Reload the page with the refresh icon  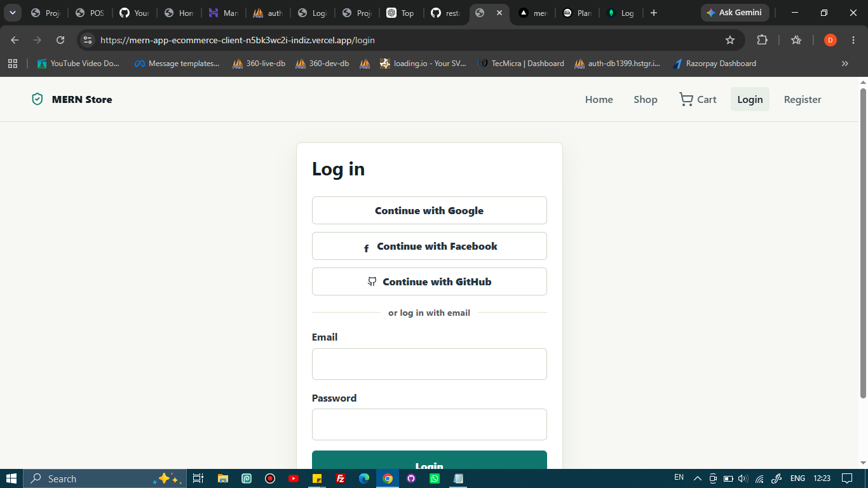coord(60,40)
